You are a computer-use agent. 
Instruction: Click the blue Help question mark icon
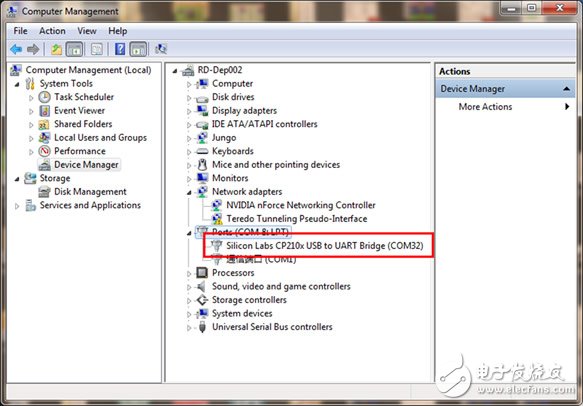120,49
